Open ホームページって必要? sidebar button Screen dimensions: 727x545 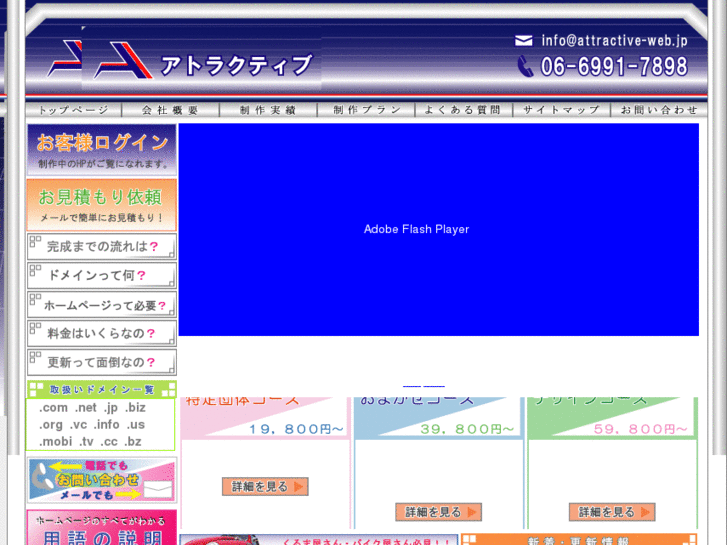[102, 305]
